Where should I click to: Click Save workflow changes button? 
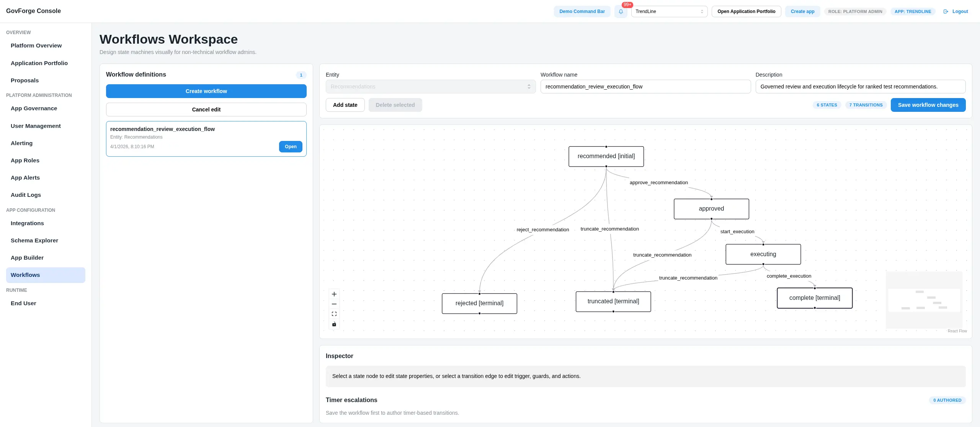(x=928, y=105)
